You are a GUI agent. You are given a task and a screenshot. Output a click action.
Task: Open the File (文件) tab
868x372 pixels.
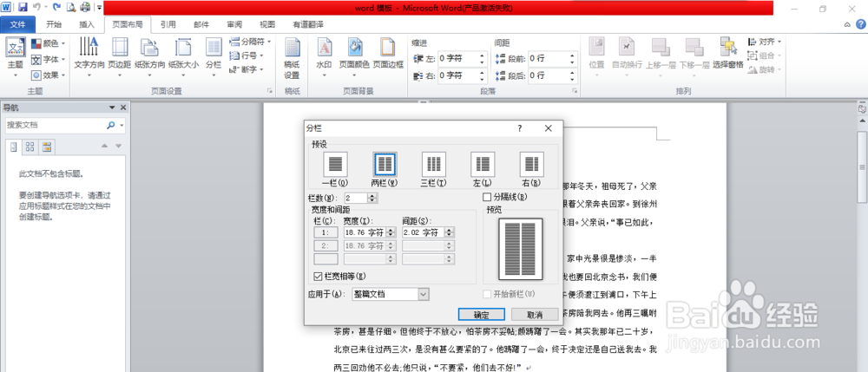tap(17, 24)
